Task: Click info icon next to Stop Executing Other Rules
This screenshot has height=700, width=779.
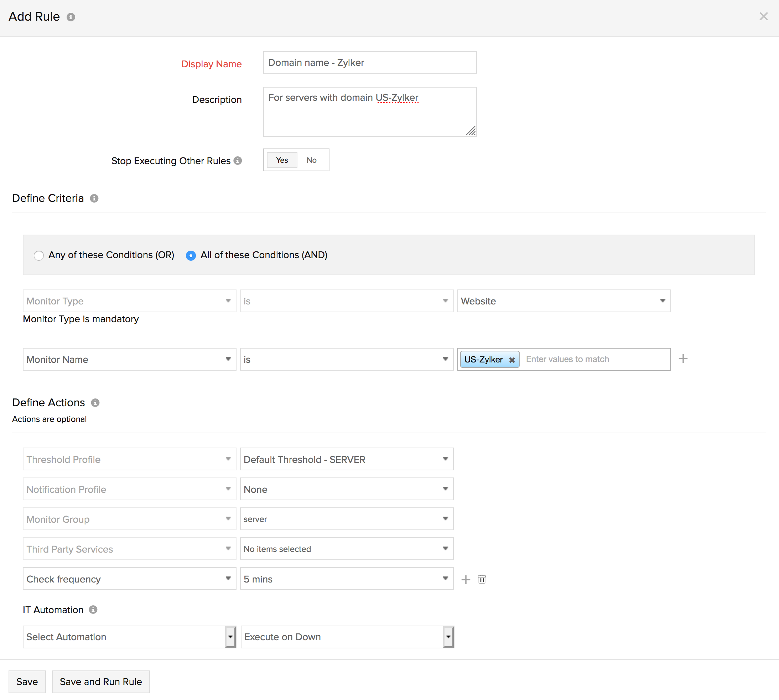Action: coord(238,161)
